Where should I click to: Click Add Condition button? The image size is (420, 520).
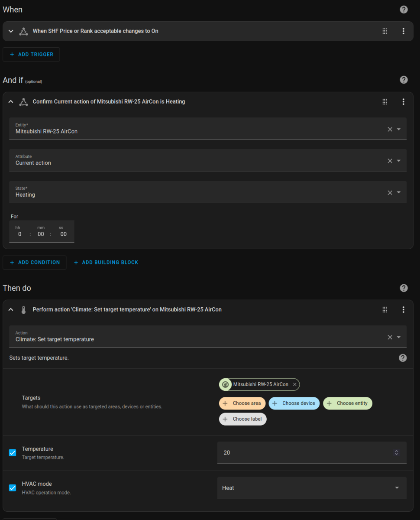coord(35,263)
